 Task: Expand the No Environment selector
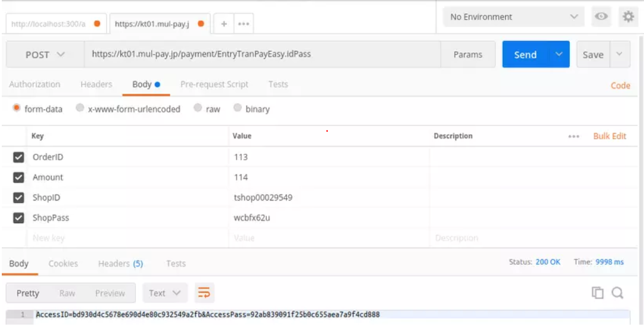(x=513, y=17)
